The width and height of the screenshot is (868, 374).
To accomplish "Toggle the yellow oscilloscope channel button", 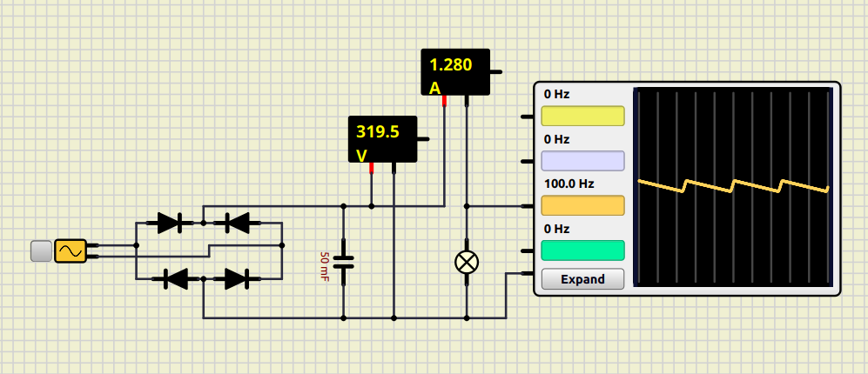I will pos(582,117).
